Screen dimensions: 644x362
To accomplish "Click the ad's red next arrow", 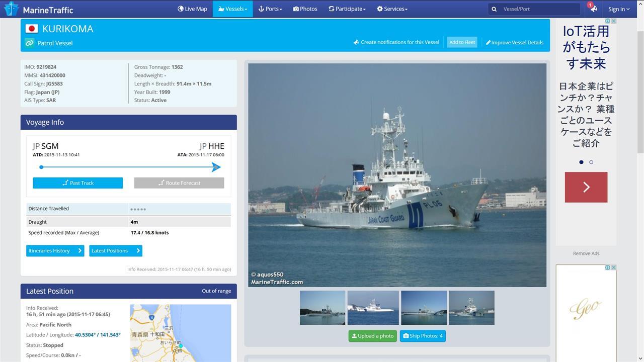I will click(x=586, y=187).
